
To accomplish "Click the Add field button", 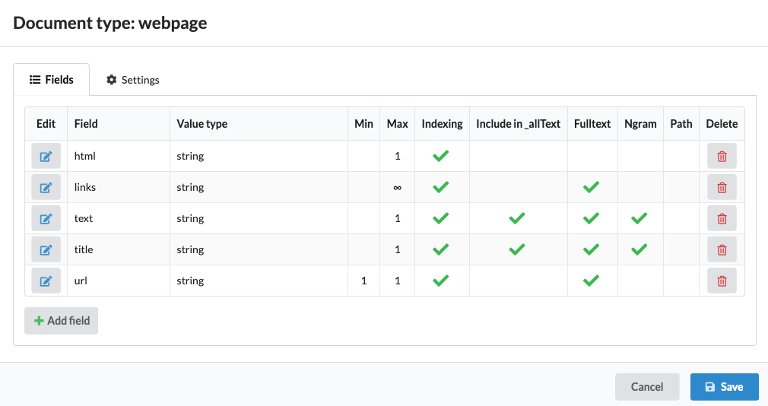I will click(61, 321).
